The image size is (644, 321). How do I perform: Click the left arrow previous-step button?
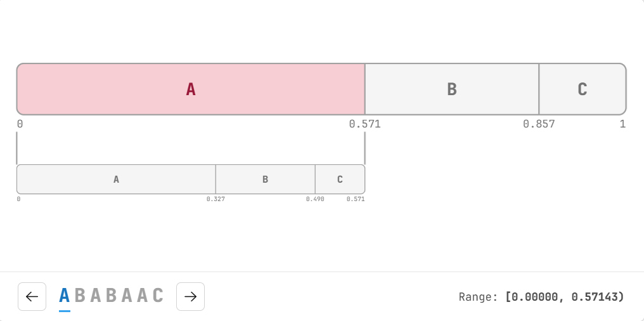pos(32,296)
